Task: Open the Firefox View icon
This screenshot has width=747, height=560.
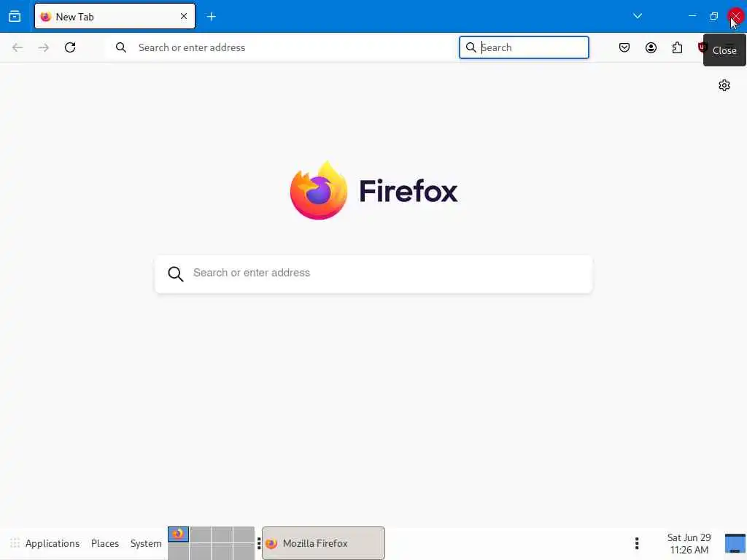Action: (x=15, y=17)
